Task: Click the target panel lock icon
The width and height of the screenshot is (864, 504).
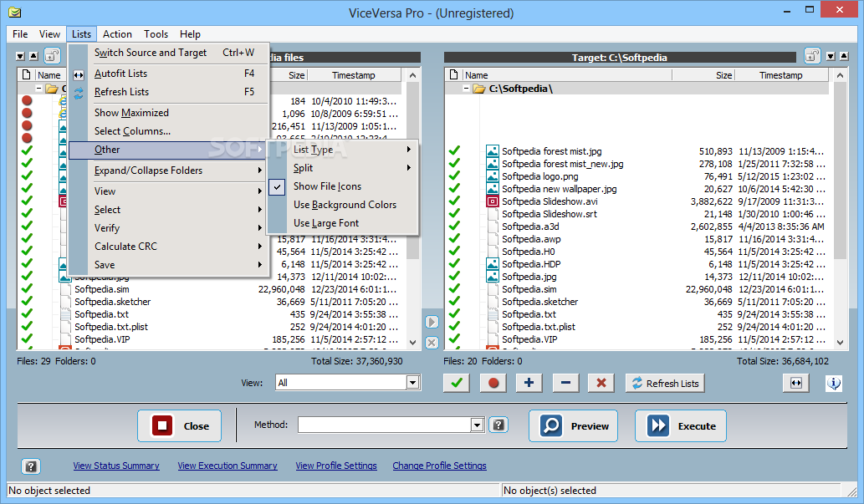Action: click(x=812, y=56)
